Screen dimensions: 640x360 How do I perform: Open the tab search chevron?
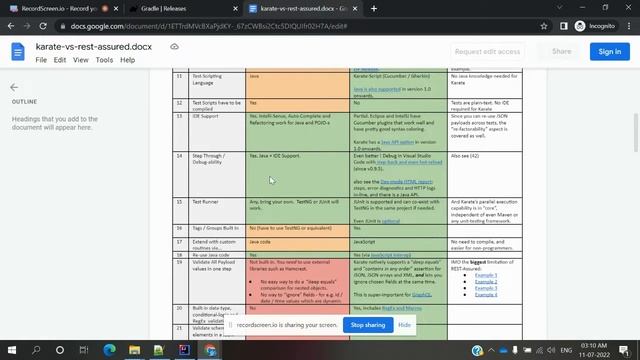coord(560,7)
